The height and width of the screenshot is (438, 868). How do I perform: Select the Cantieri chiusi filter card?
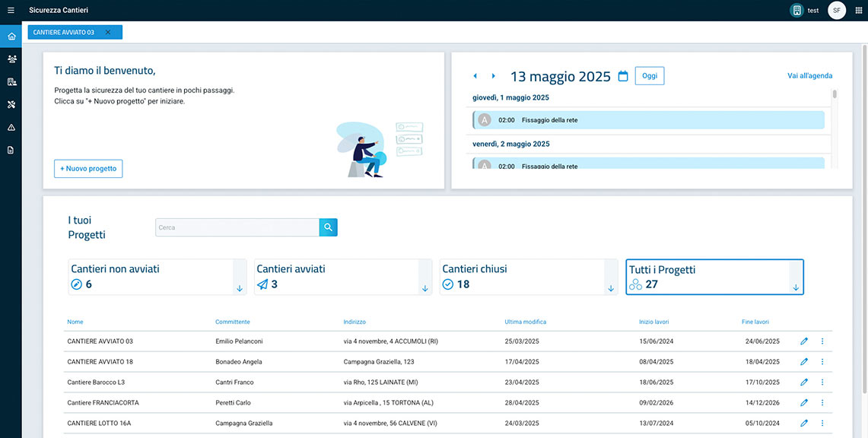(529, 277)
